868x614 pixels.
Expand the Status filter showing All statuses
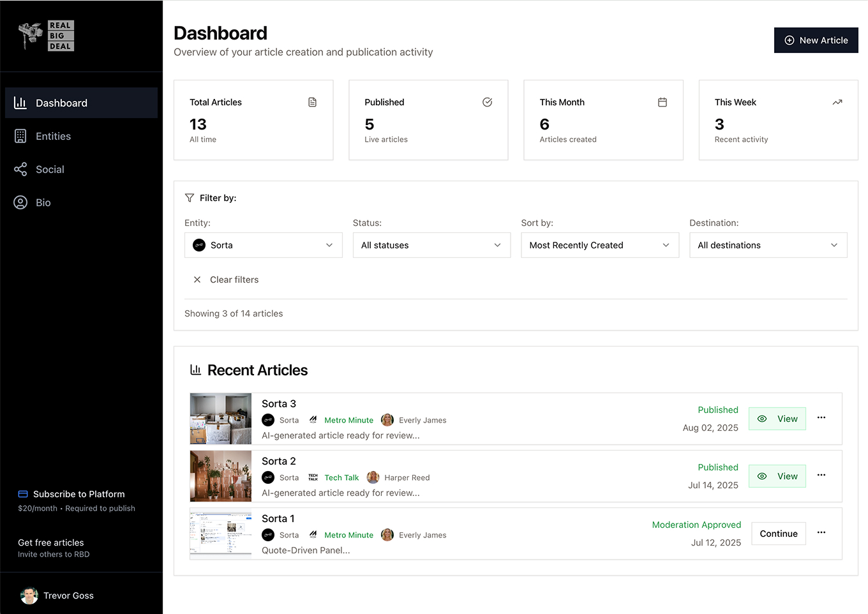pos(431,245)
